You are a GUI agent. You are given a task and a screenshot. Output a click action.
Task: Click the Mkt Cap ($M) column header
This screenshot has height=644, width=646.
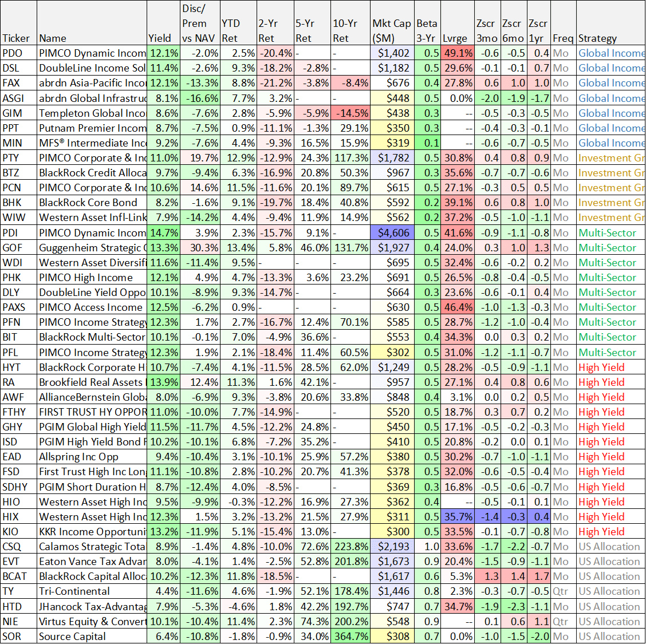[392, 31]
